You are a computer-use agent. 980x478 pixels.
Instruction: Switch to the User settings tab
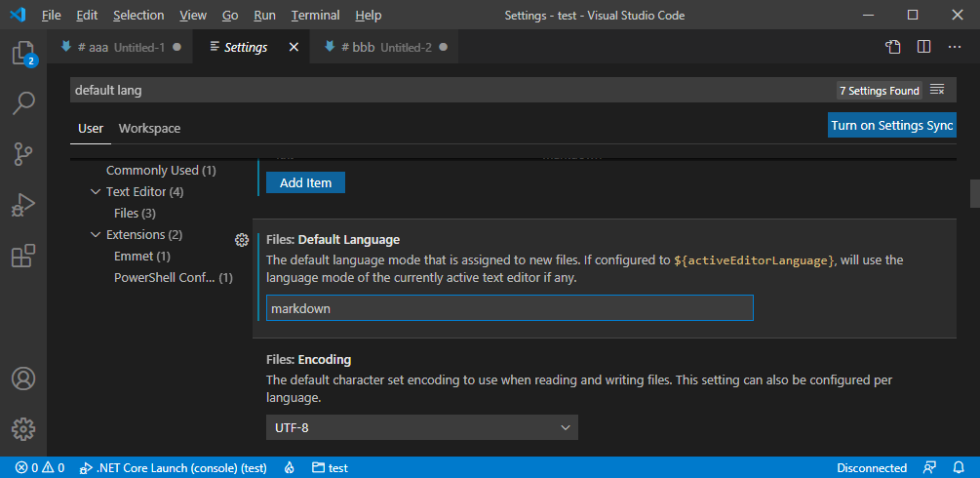click(x=91, y=128)
